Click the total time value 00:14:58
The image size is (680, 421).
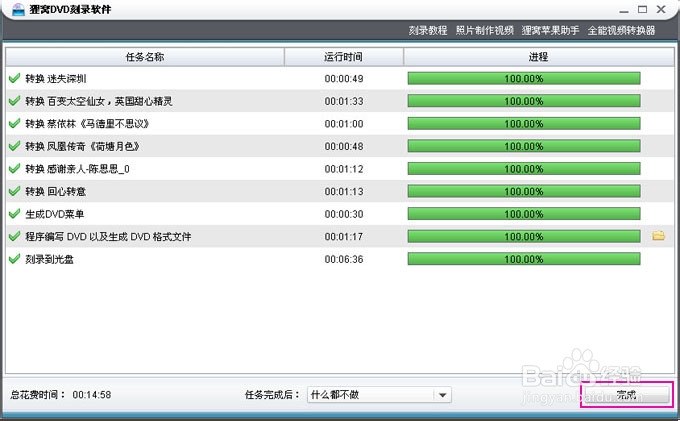92,395
